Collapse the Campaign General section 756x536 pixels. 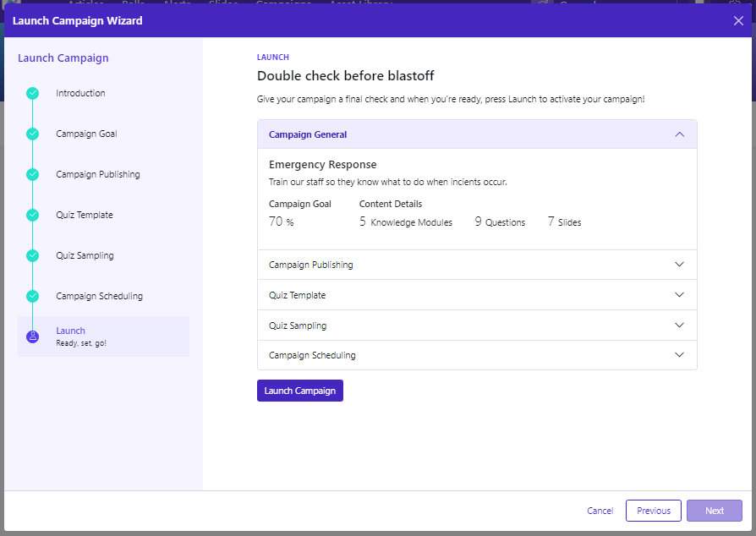click(679, 134)
